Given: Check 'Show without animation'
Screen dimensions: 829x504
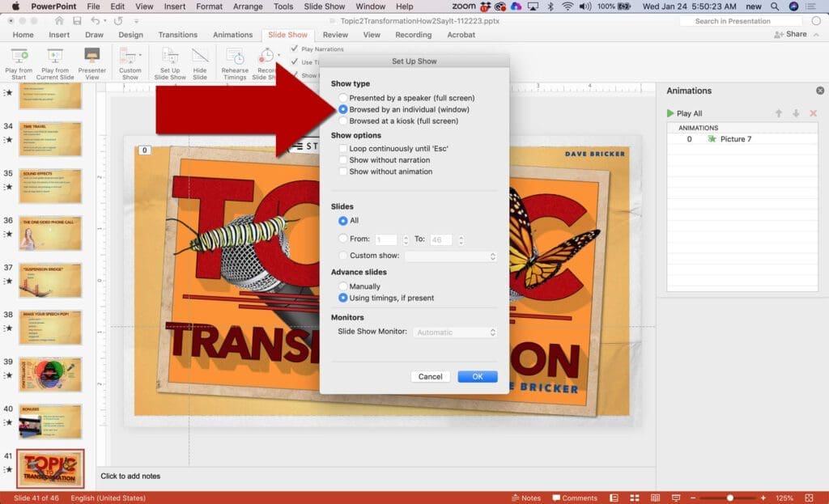Looking at the screenshot, I should (342, 171).
